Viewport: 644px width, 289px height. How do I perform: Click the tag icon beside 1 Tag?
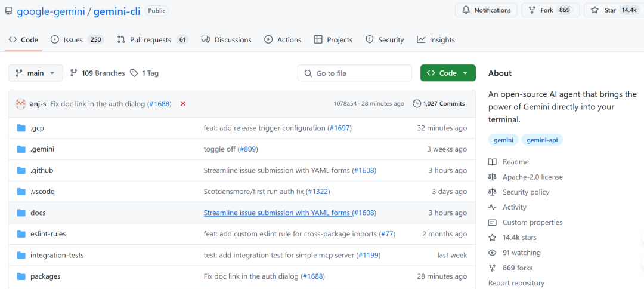[134, 73]
